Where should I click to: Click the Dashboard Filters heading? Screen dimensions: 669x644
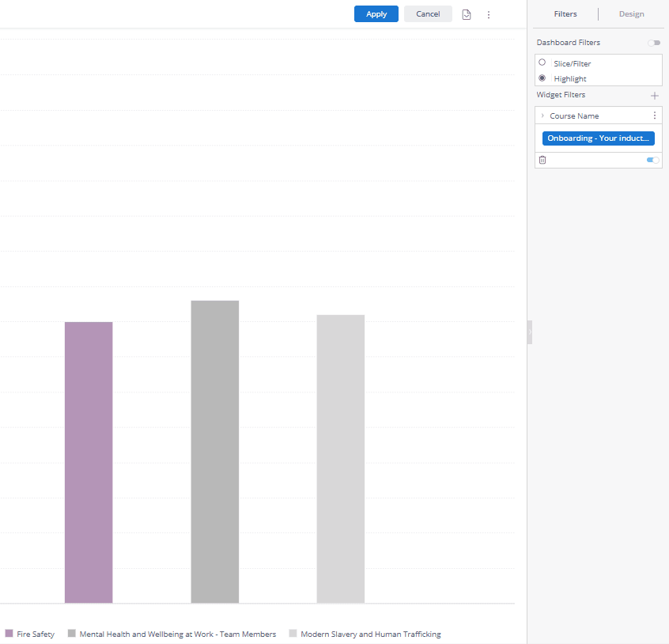(569, 43)
